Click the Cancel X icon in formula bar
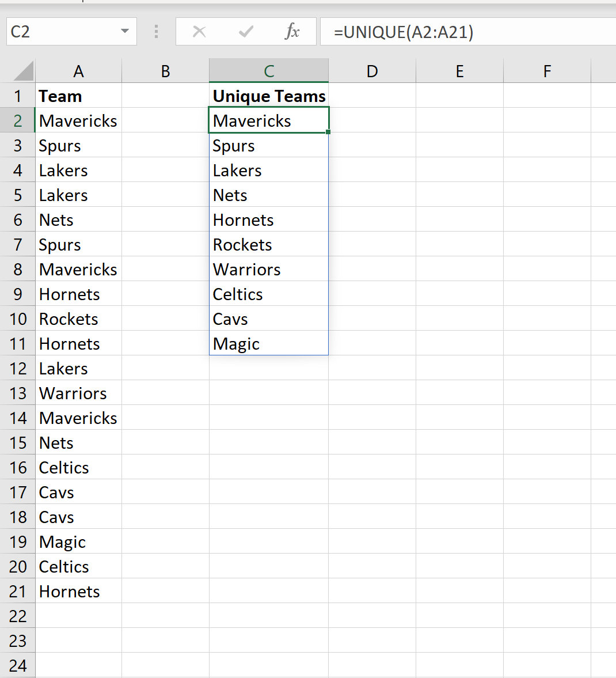The height and width of the screenshot is (678, 616). click(199, 32)
